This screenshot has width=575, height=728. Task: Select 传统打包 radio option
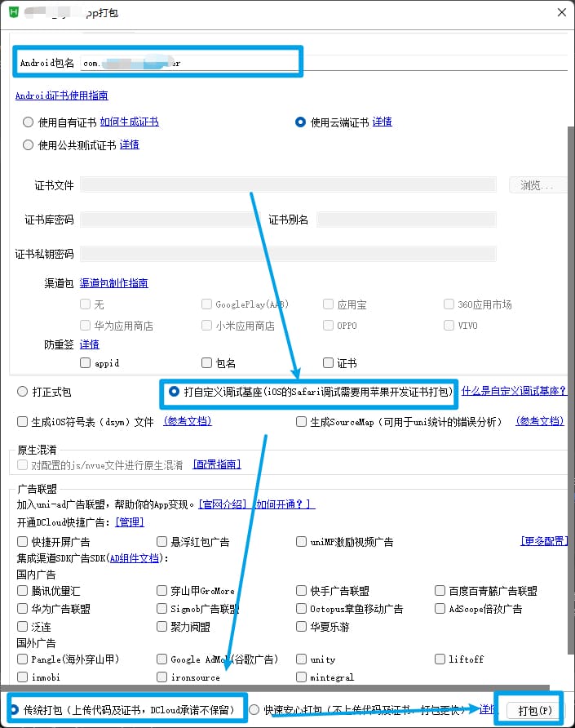pos(15,710)
